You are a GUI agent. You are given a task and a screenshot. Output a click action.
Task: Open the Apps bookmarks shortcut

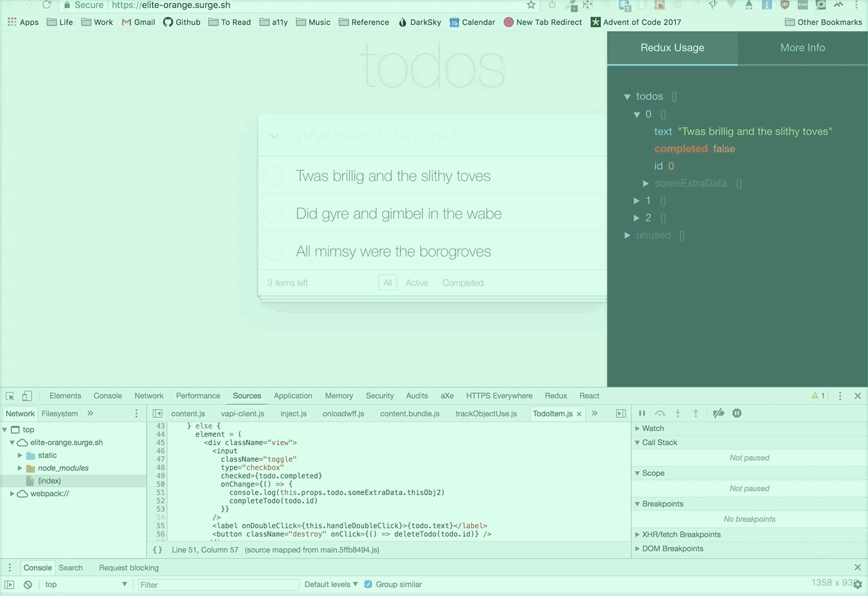[x=23, y=22]
